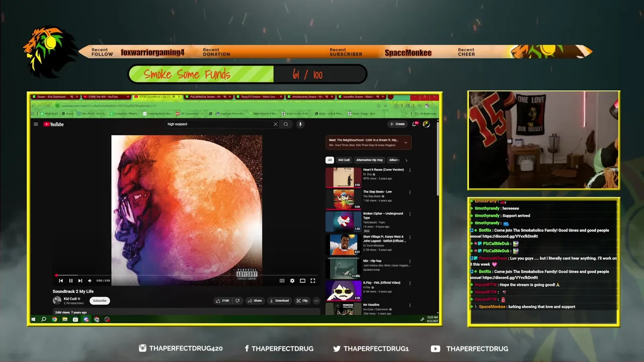Select the 'All' filter chip
This screenshot has height=362, width=644.
pyautogui.click(x=330, y=160)
